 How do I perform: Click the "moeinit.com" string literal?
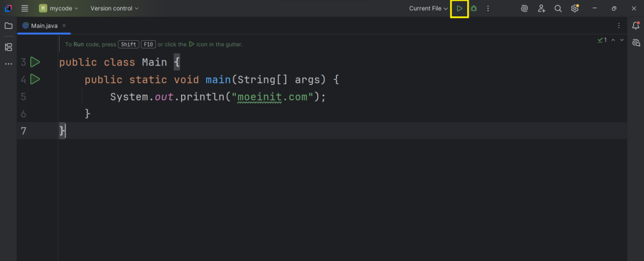(272, 97)
